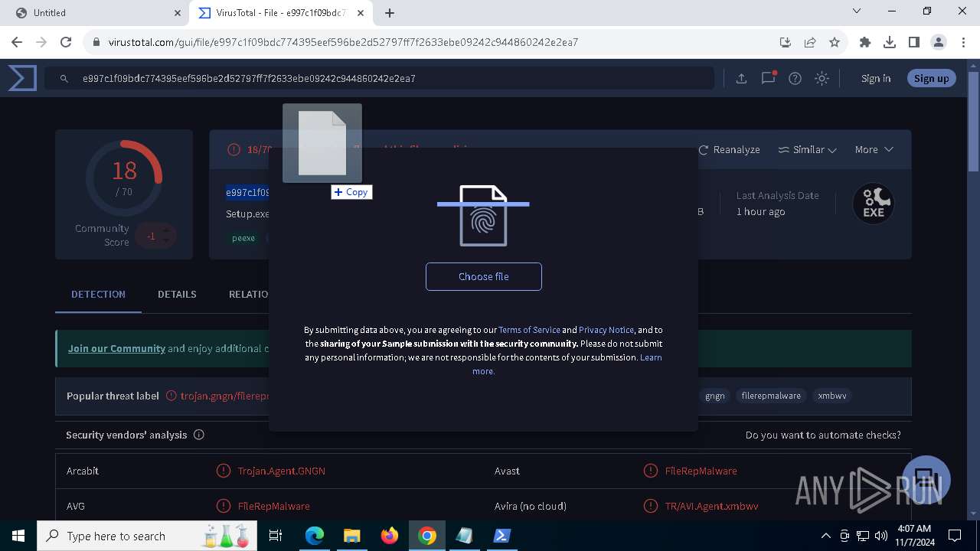Open Task View on the taskbar

(x=276, y=536)
